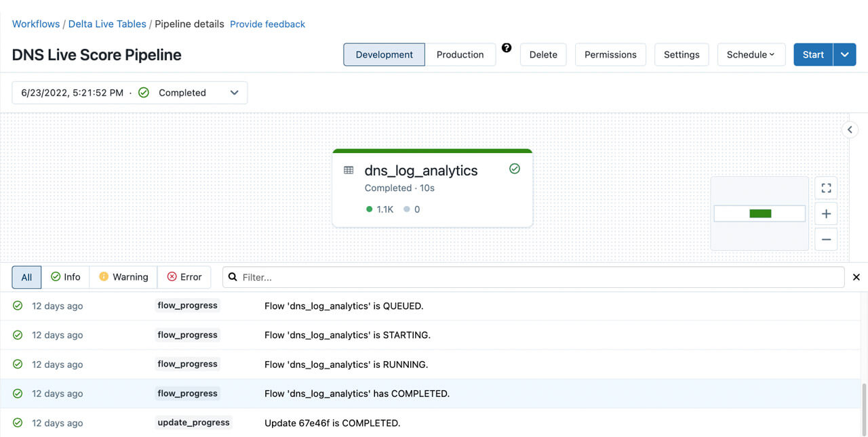This screenshot has width=868, height=437.
Task: Zoom out of the pipeline graph
Action: [x=826, y=239]
